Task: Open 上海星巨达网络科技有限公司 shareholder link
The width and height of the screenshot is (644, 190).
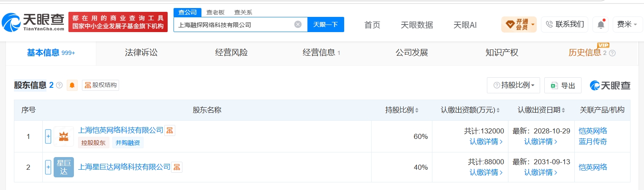Action: [x=124, y=167]
